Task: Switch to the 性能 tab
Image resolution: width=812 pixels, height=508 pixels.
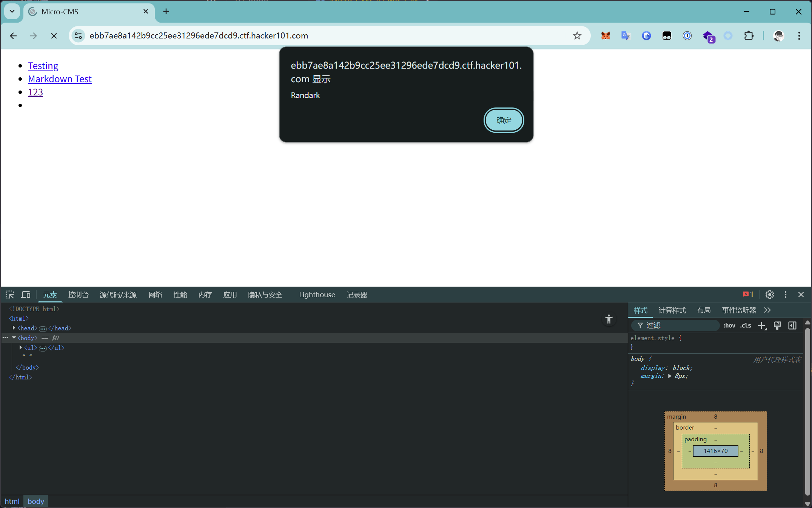Action: tap(180, 295)
